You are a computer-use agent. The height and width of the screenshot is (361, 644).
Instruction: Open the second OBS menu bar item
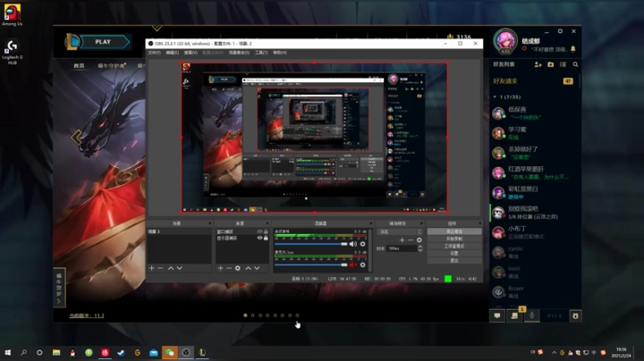(x=172, y=53)
